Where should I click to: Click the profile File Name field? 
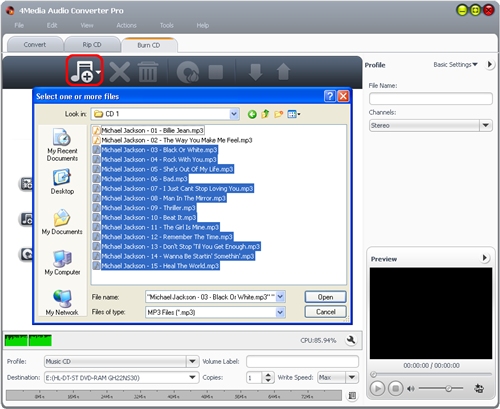point(431,99)
